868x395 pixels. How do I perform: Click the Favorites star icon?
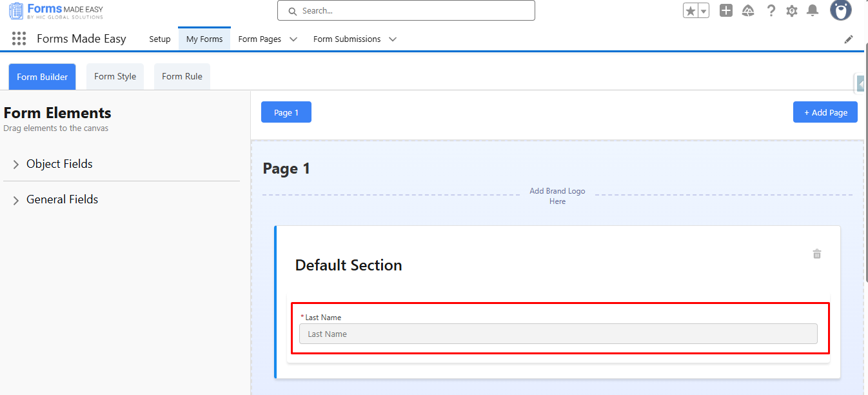[691, 11]
